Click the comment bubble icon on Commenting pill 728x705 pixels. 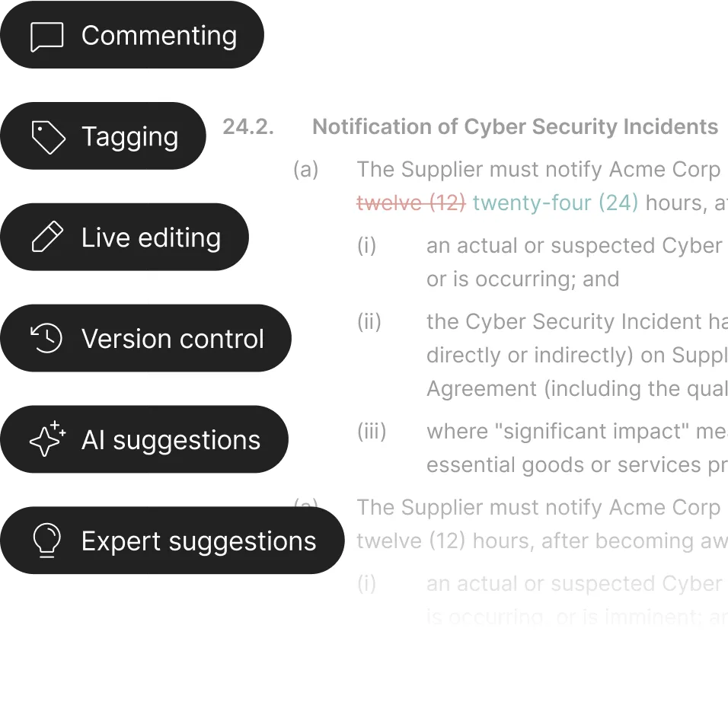coord(45,35)
